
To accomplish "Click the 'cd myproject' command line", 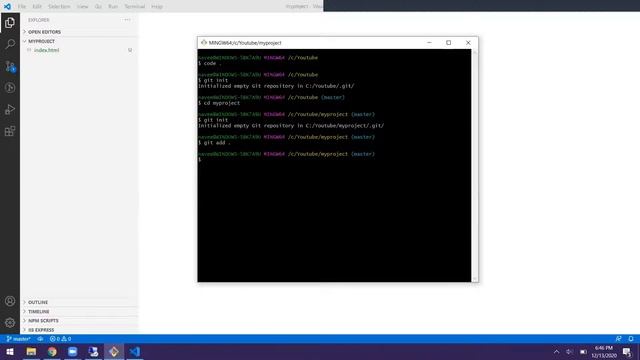I will click(x=219, y=103).
